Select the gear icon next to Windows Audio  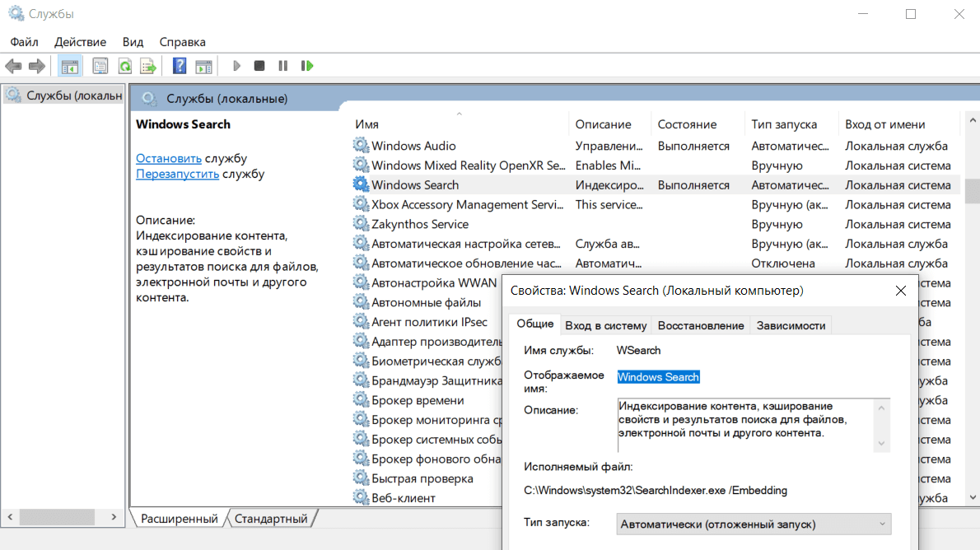[x=361, y=145]
